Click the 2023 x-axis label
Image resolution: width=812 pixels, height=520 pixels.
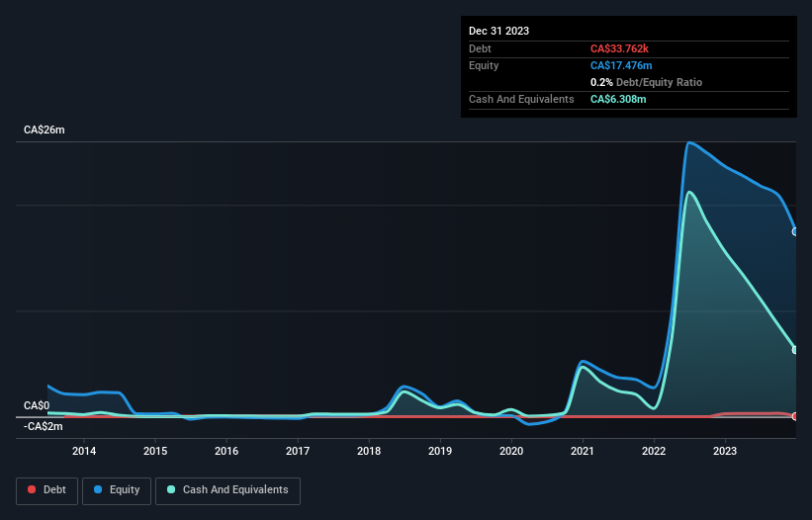[725, 451]
